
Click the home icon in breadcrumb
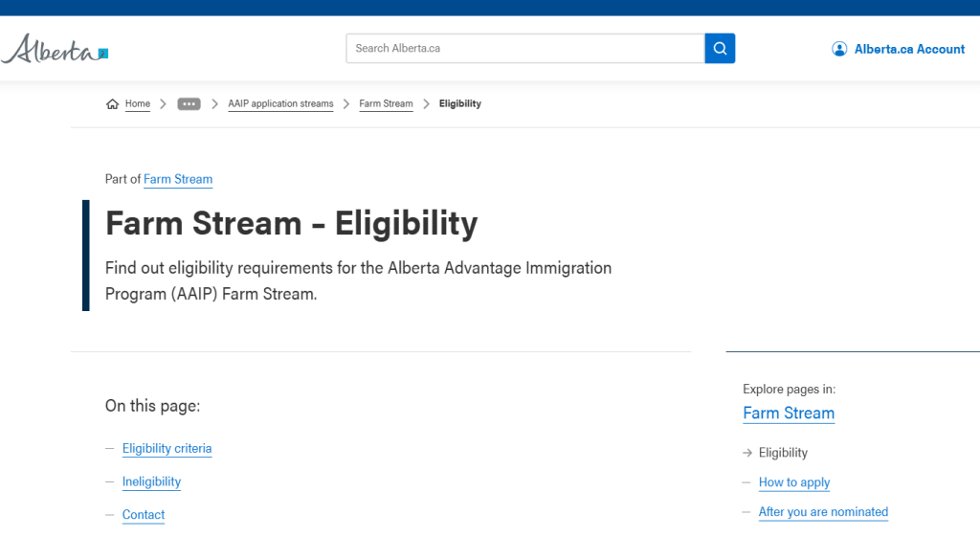112,104
